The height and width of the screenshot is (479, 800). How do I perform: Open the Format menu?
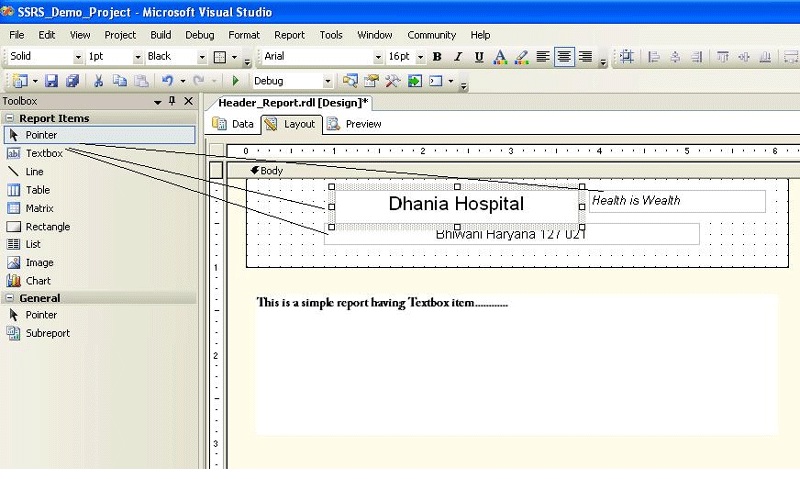click(244, 35)
